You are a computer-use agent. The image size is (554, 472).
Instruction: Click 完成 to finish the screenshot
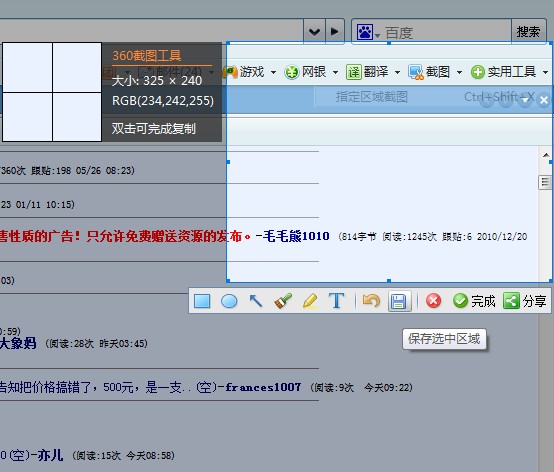point(474,301)
